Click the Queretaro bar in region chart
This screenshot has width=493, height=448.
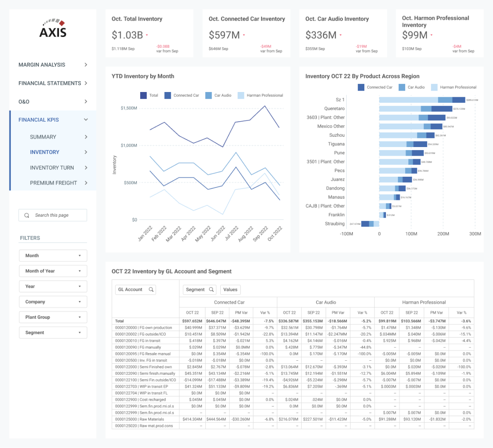click(416, 109)
